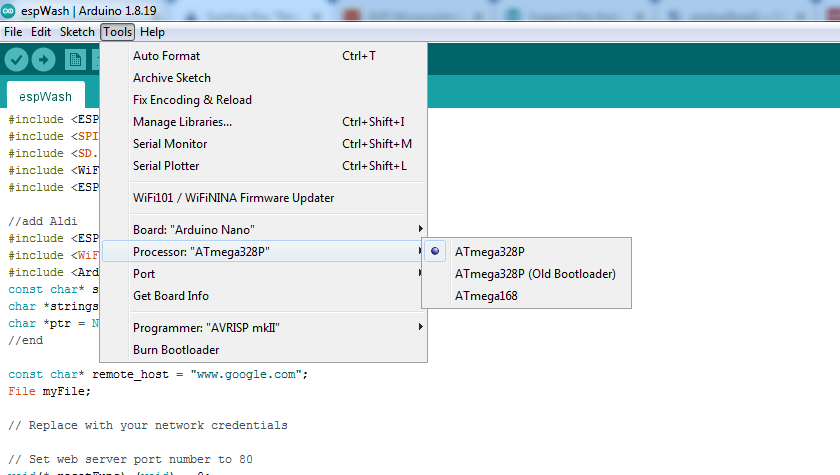Select the ATmega168 processor
The height and width of the screenshot is (475, 840).
[x=485, y=296]
